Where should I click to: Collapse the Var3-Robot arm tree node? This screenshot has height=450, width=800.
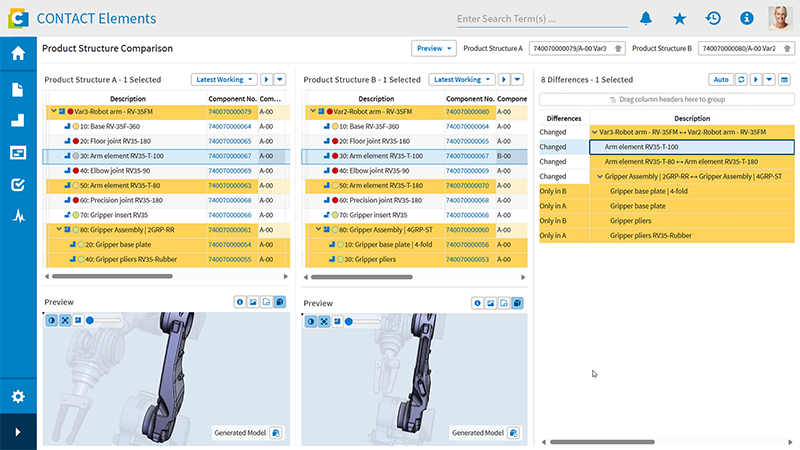[x=52, y=111]
